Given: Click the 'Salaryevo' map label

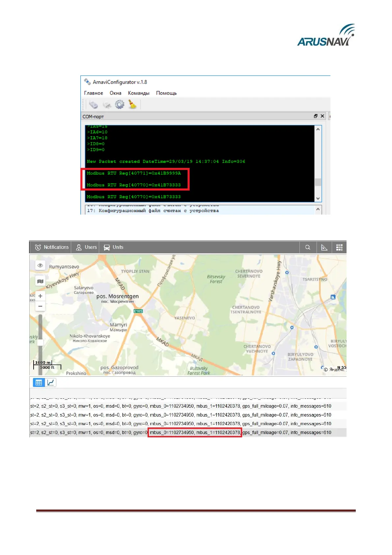Looking at the screenshot, I should (x=84, y=288).
